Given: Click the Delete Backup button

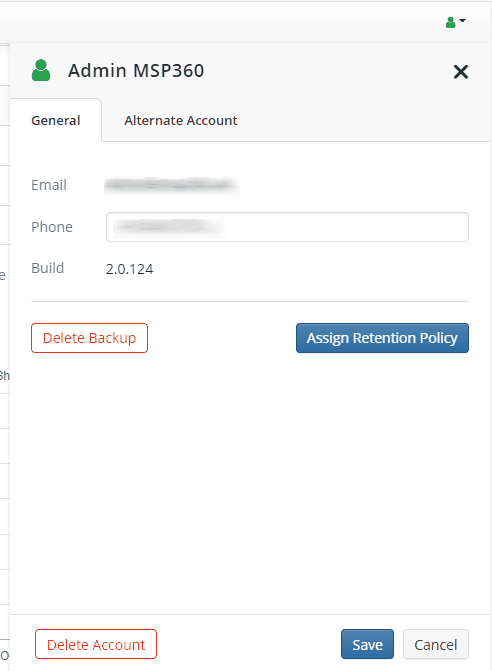Looking at the screenshot, I should [x=89, y=338].
